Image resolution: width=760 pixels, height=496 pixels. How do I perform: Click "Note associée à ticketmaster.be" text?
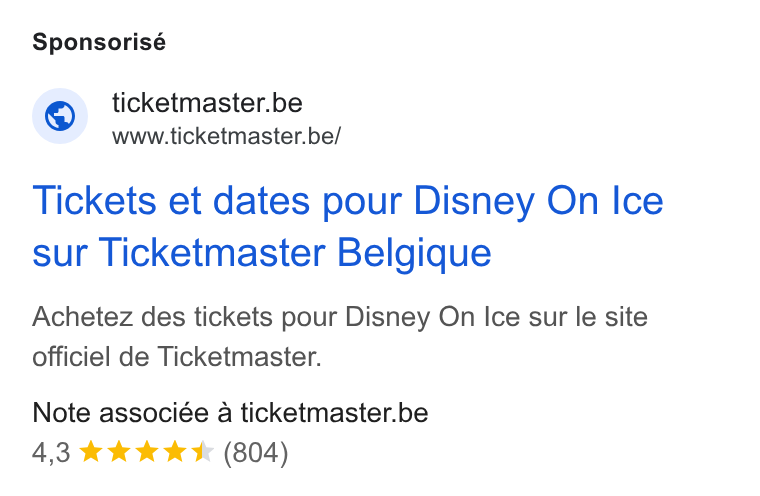point(230,413)
